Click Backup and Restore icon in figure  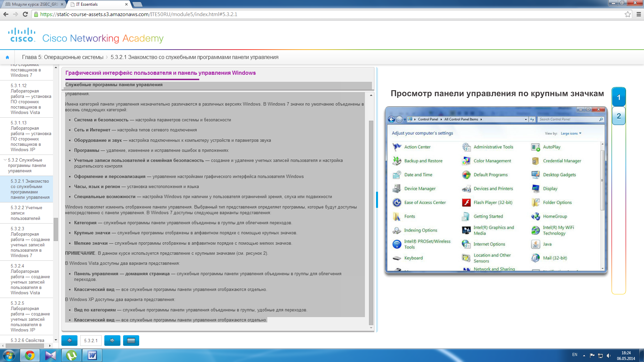click(x=397, y=161)
